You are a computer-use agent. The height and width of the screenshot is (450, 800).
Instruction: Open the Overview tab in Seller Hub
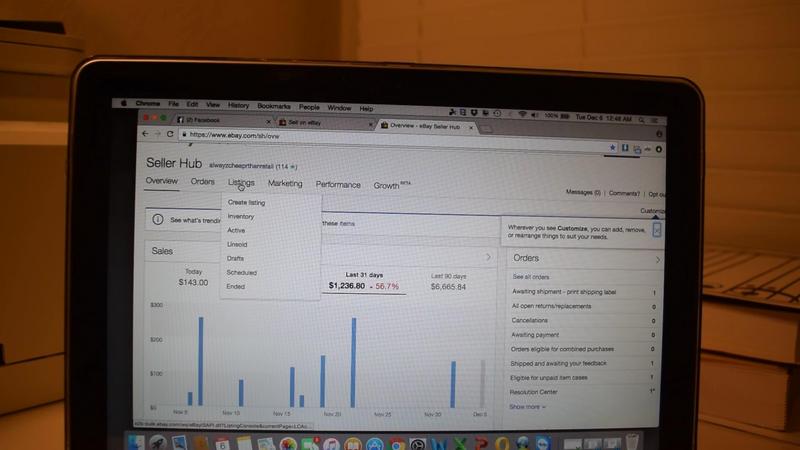point(162,181)
